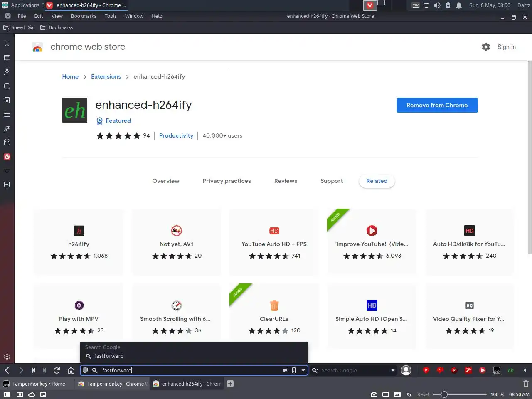Viewport: 532px width, 399px height.
Task: Open the red Vivaldi web panel
Action: coord(7,157)
